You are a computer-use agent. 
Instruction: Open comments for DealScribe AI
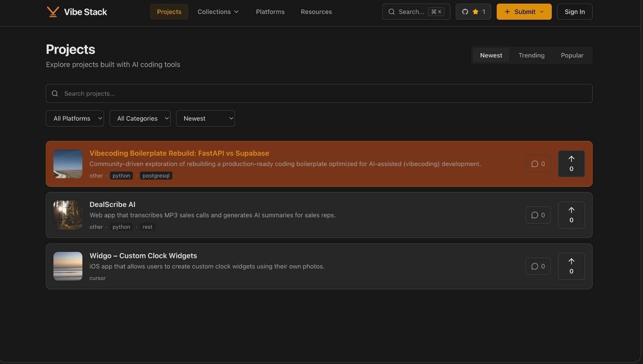[x=538, y=215]
